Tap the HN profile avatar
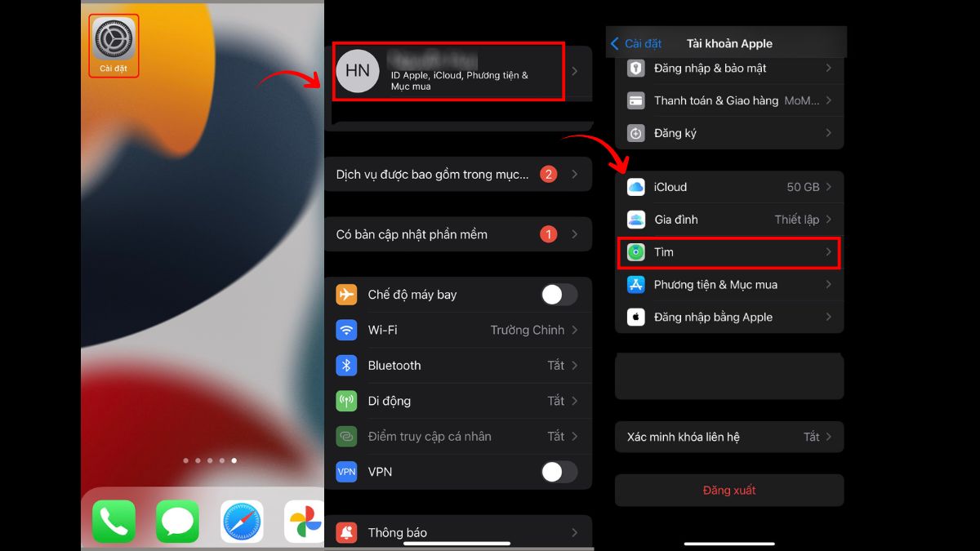This screenshot has height=551, width=980. pos(358,71)
